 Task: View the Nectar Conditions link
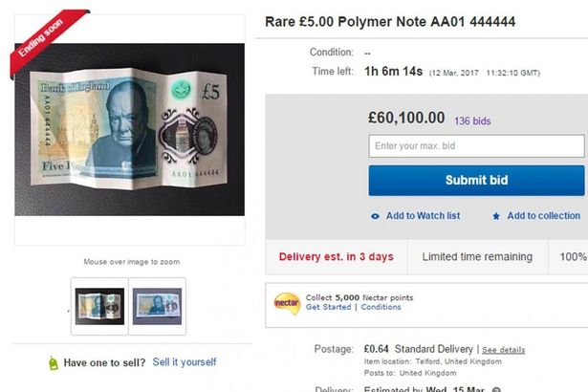[381, 307]
